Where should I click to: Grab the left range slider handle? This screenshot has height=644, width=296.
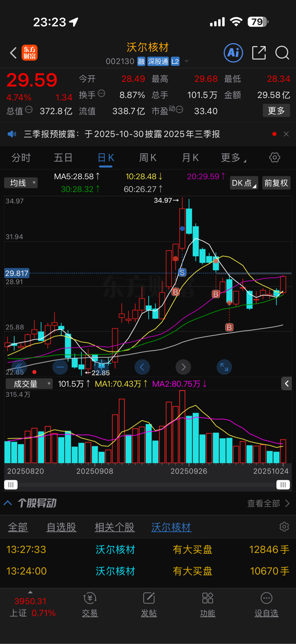(x=11, y=485)
